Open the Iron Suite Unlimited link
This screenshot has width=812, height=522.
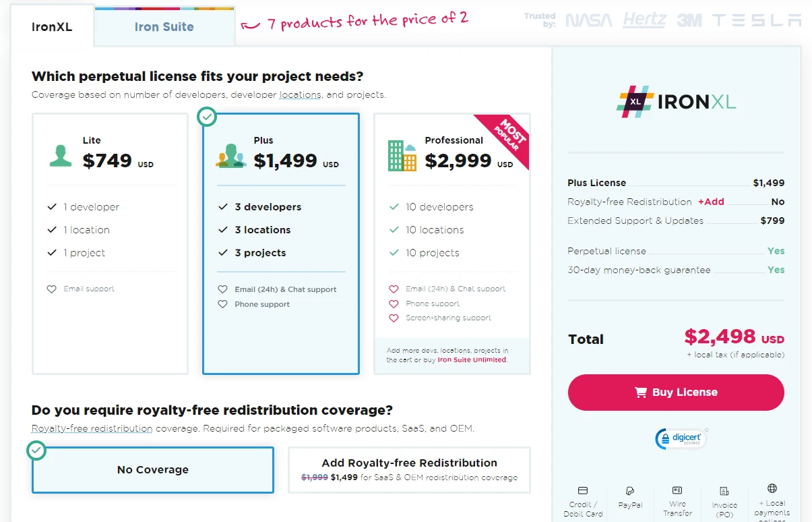(472, 360)
